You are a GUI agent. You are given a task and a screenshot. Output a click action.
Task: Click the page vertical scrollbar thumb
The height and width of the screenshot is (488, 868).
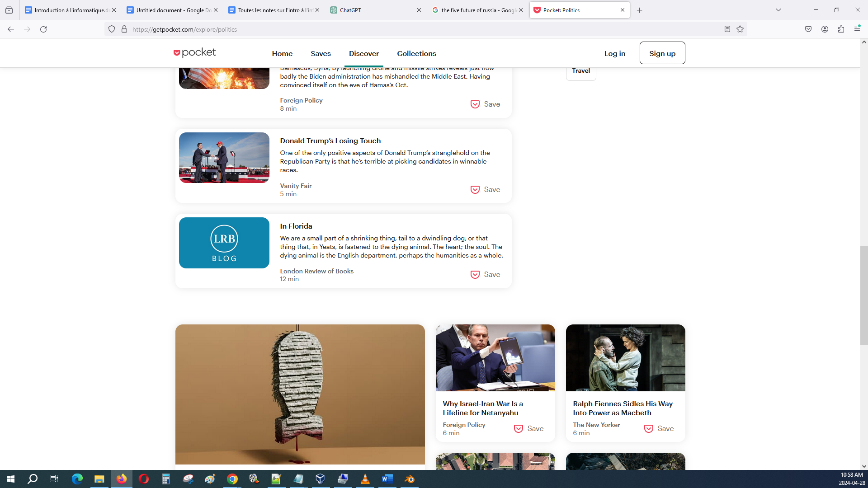[863, 295]
